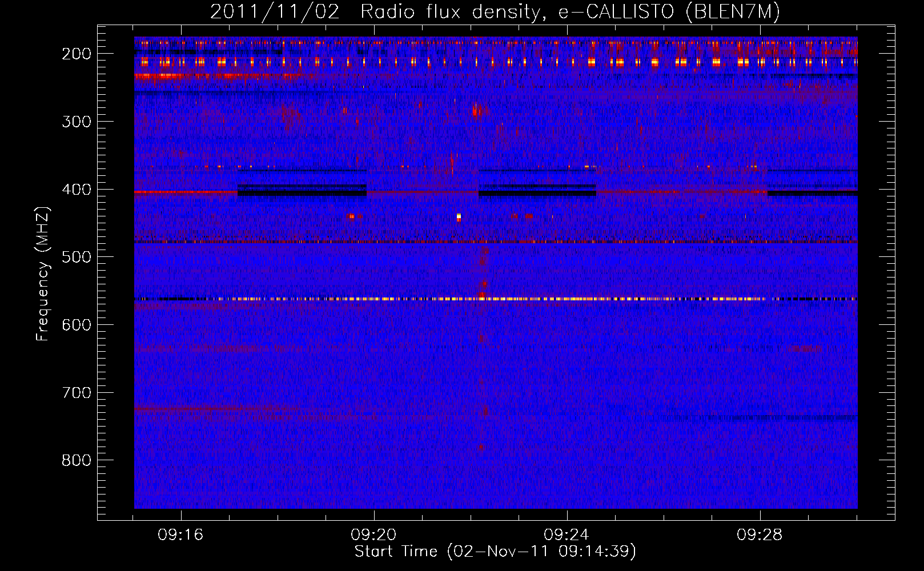Select the 500 frequency tick label

pyautogui.click(x=77, y=257)
